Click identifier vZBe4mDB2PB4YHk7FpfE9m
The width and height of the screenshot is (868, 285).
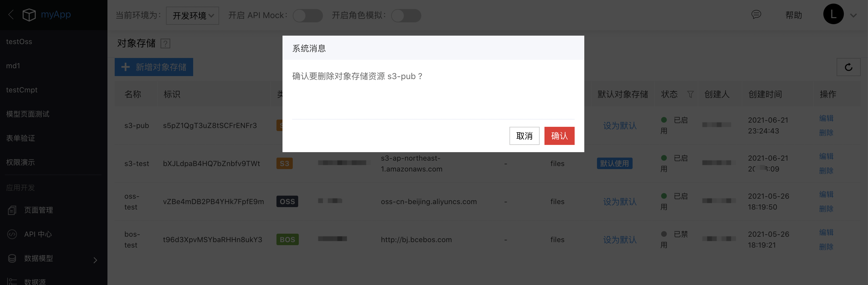tap(214, 202)
